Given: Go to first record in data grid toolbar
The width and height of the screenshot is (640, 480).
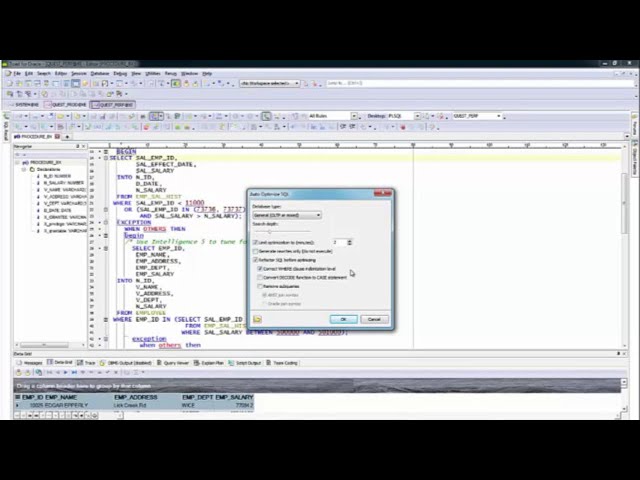Looking at the screenshot, I should pos(49,372).
